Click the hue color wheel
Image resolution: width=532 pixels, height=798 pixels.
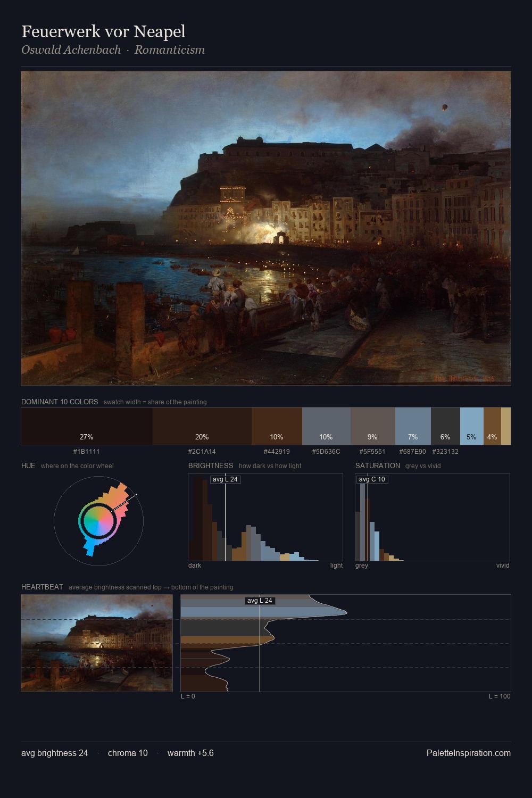pos(98,520)
